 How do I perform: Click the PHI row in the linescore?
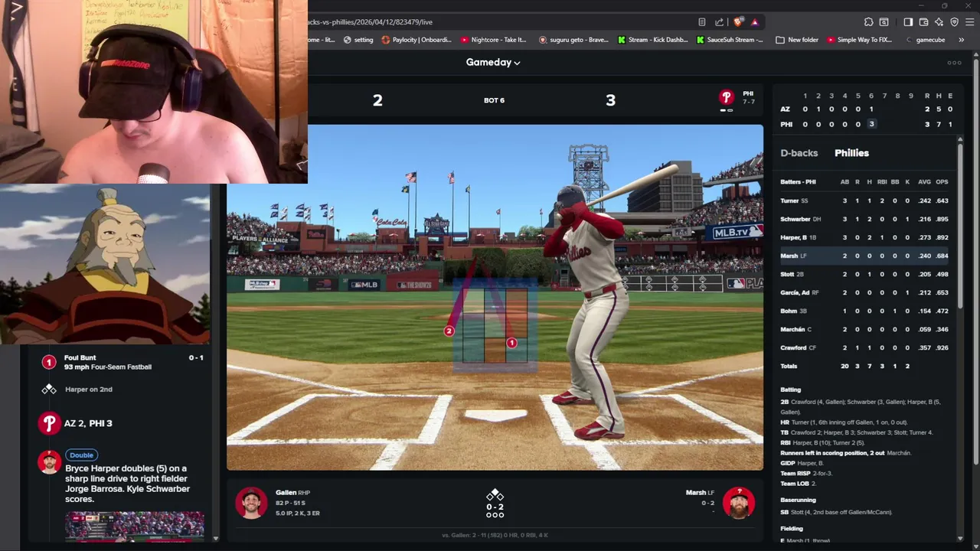coord(867,124)
